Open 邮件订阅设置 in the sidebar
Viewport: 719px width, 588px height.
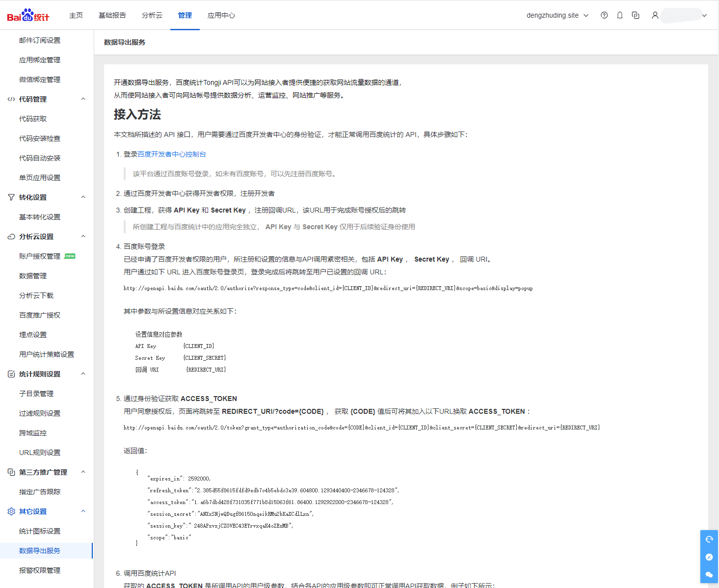(40, 40)
